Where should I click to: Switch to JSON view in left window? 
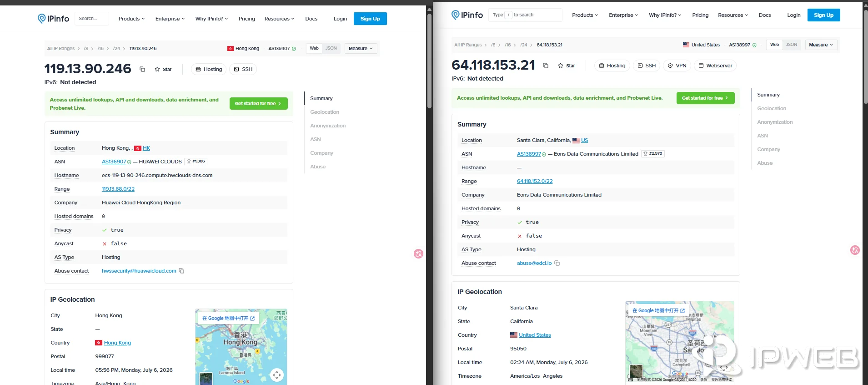point(331,48)
